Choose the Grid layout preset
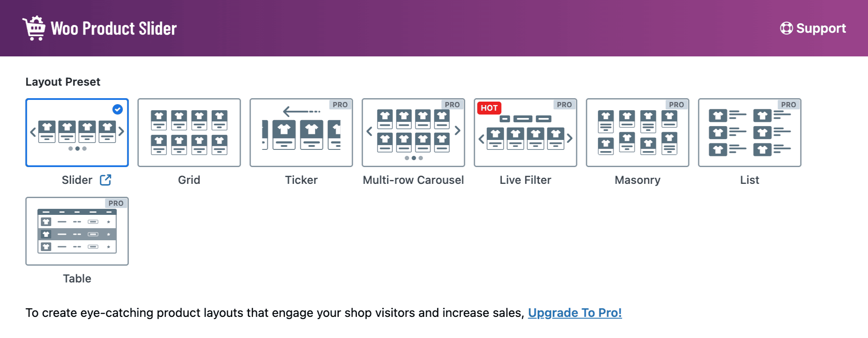868x338 pixels. click(x=189, y=133)
